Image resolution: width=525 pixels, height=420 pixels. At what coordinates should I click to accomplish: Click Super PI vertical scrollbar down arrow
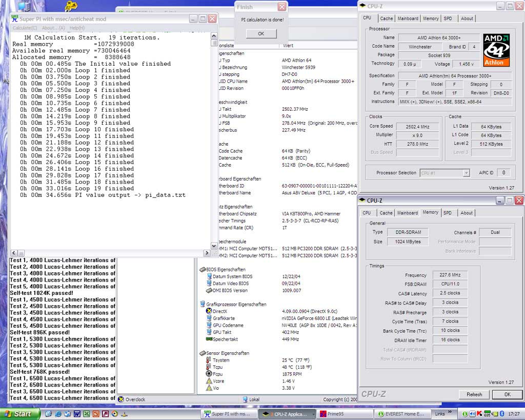214,246
